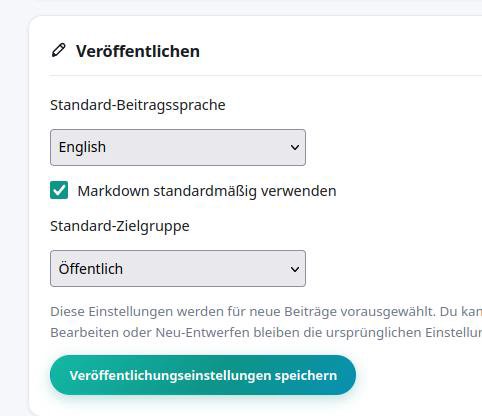Click the Veröffentlichen section heading

tap(138, 51)
